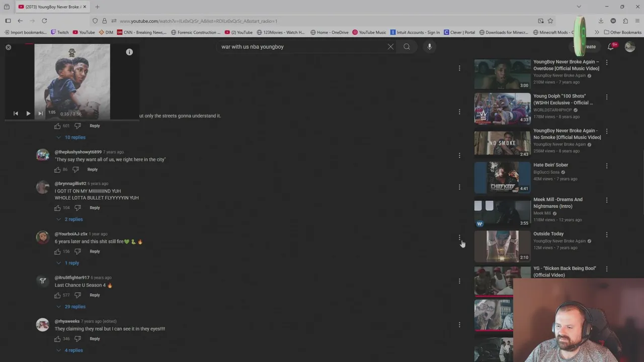Reload the page with the refresh icon
The image size is (644, 362).
(x=44, y=21)
